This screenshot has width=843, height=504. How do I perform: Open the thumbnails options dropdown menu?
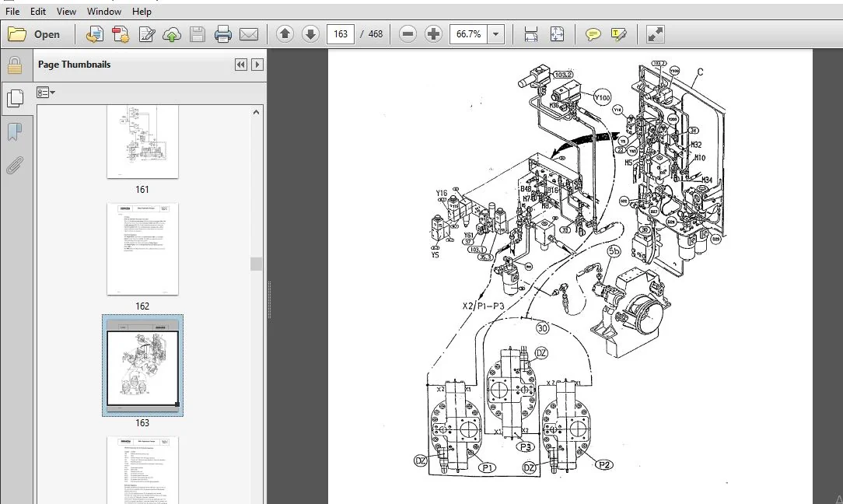click(x=46, y=93)
